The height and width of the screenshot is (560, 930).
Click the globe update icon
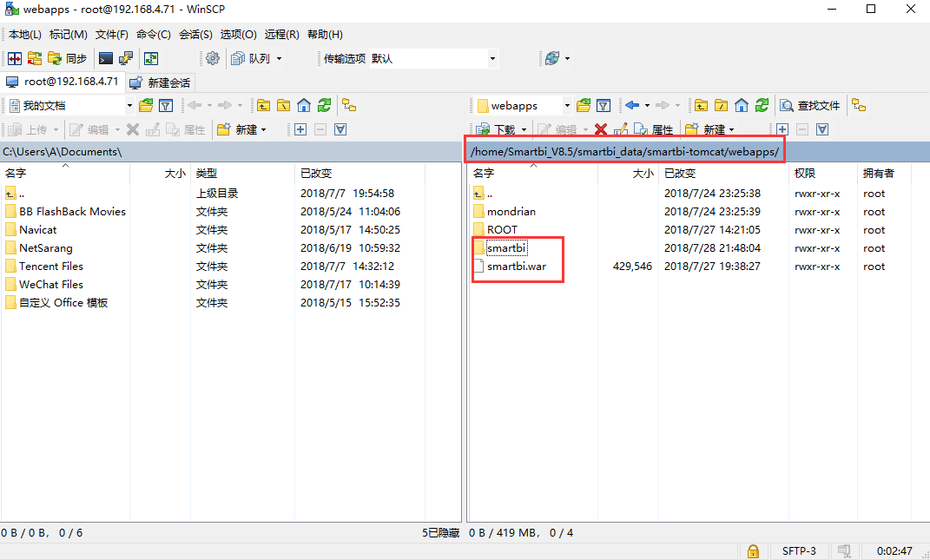pos(552,58)
